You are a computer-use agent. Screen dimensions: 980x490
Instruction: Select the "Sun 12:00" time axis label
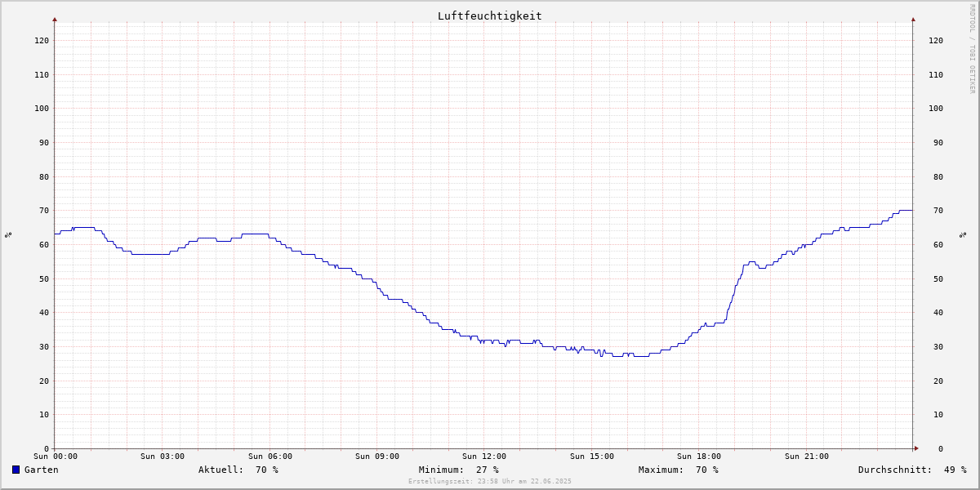[x=484, y=457]
